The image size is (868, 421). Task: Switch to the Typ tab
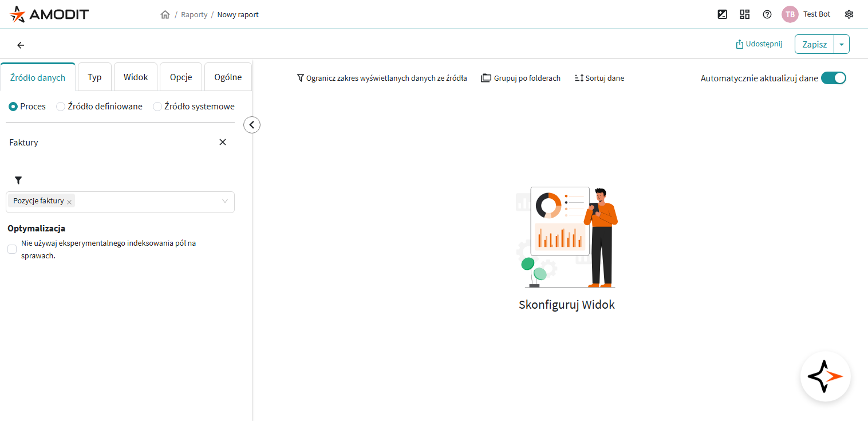[x=95, y=77]
